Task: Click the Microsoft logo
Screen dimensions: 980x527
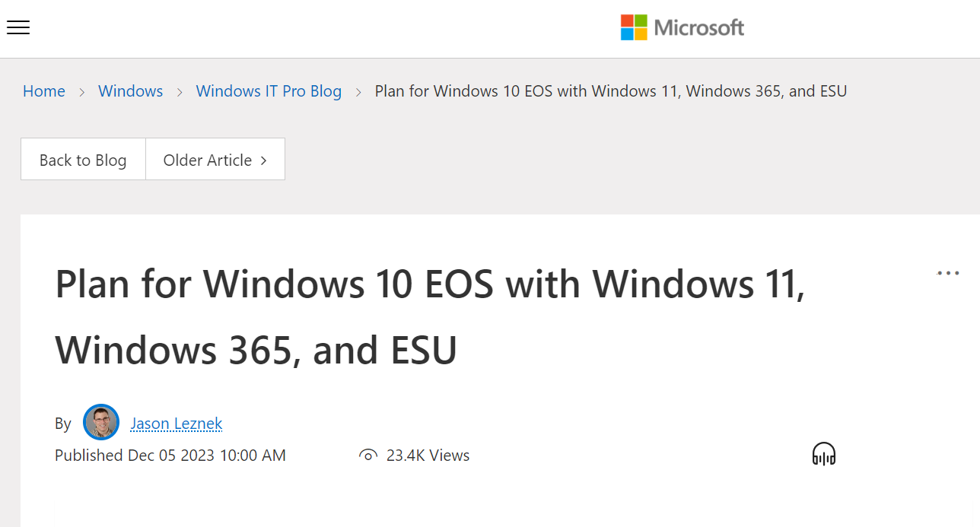Action: point(682,27)
